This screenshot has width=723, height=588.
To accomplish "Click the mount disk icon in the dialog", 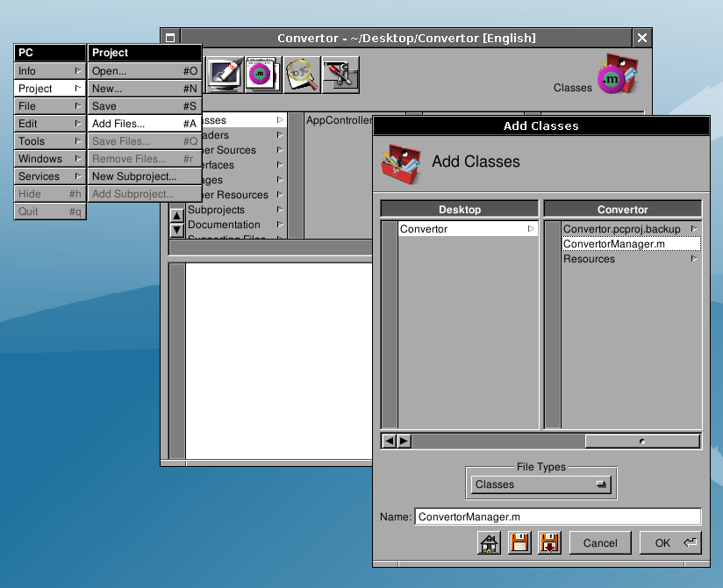I will click(519, 542).
